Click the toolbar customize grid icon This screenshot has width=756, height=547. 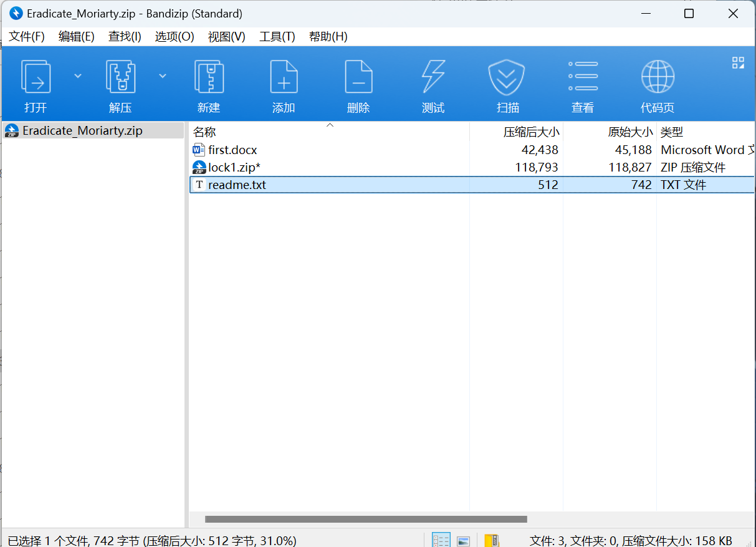pyautogui.click(x=738, y=62)
